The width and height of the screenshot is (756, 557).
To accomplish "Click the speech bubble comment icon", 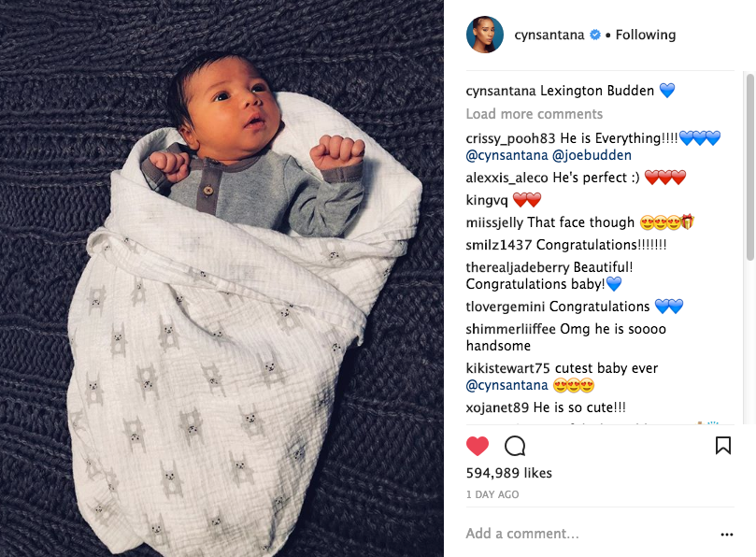I will [515, 446].
